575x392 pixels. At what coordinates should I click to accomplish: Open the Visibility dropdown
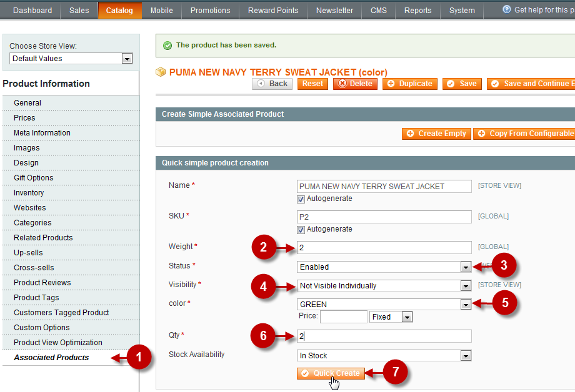pos(384,285)
